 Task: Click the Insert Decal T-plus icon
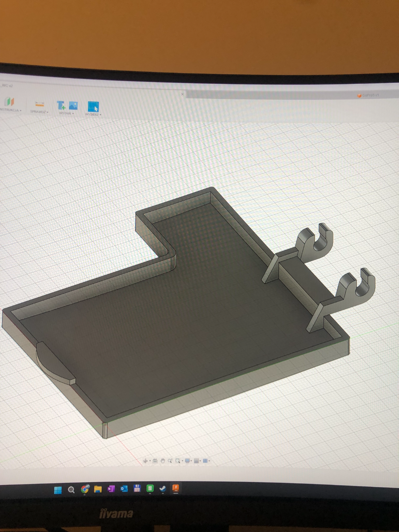61,106
